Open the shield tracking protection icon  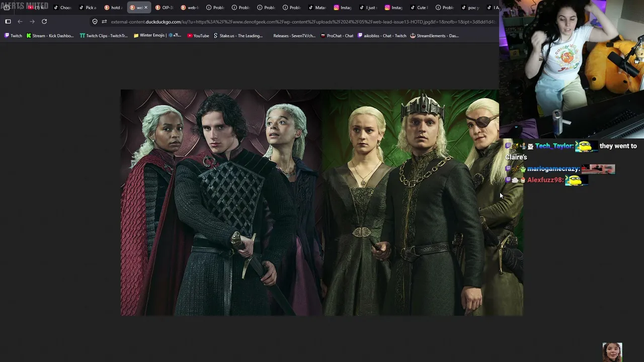pyautogui.click(x=95, y=22)
